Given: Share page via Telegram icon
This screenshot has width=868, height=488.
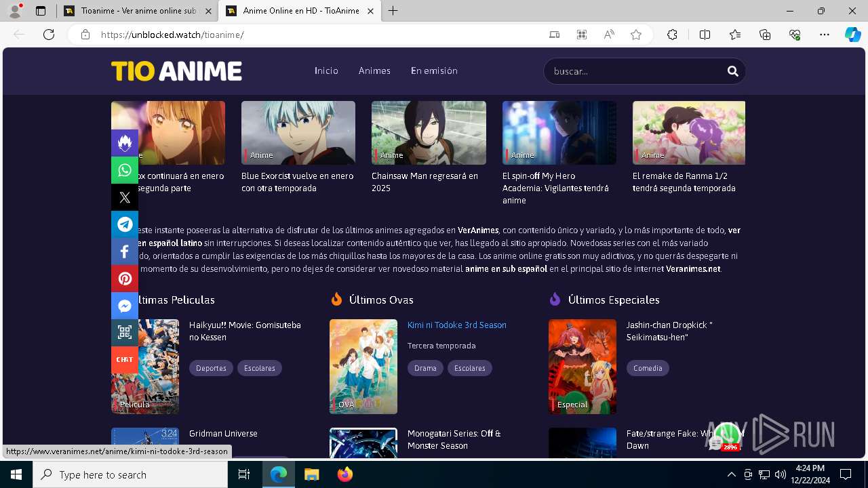Looking at the screenshot, I should 125,224.
